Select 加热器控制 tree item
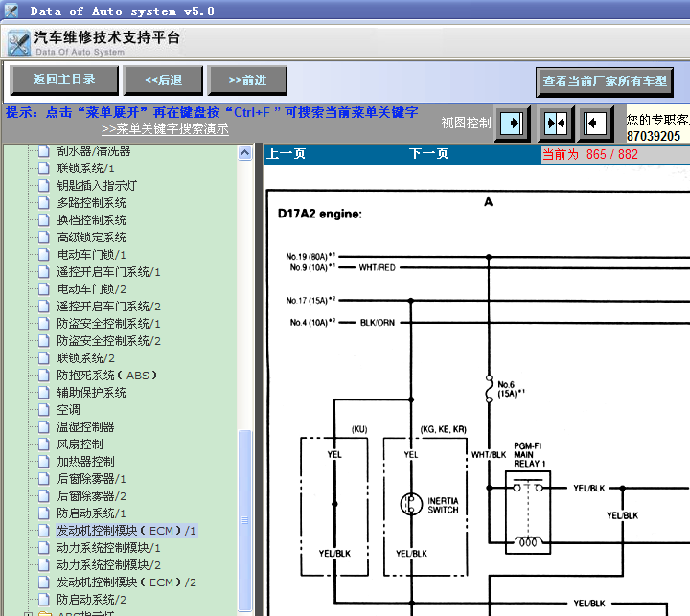This screenshot has width=690, height=616. pyautogui.click(x=86, y=462)
